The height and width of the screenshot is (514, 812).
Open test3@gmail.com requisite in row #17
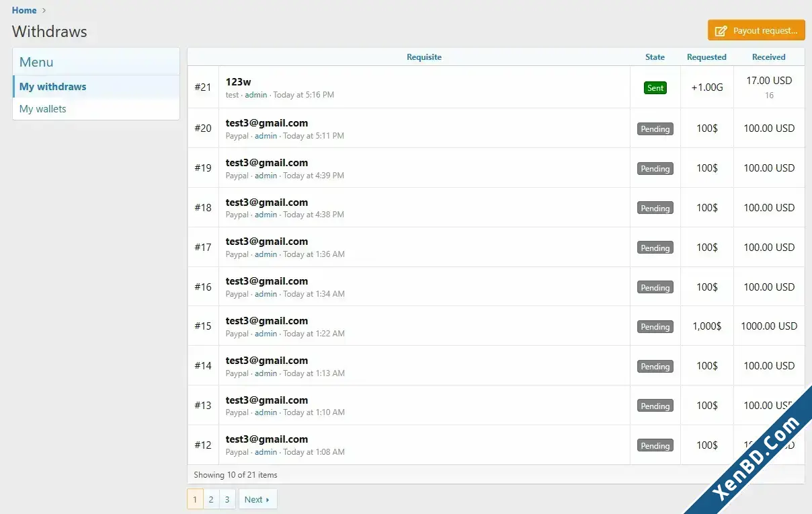pos(267,242)
